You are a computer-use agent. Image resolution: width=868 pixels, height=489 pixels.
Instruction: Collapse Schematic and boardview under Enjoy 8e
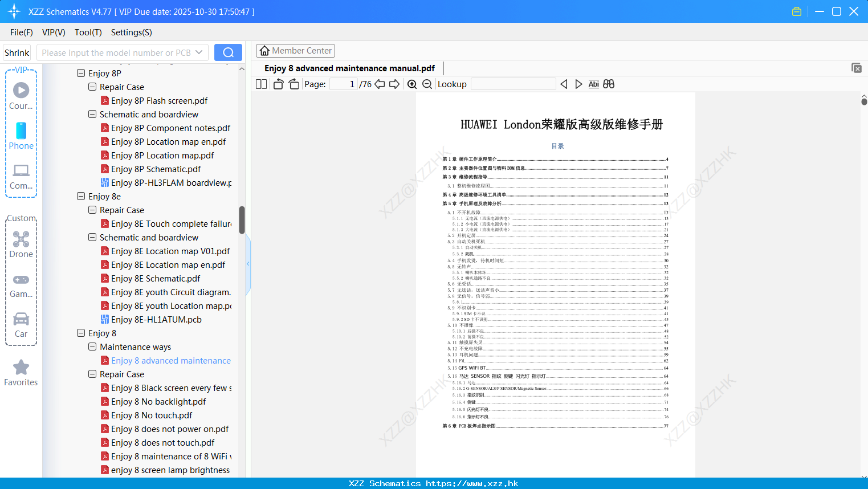click(92, 237)
